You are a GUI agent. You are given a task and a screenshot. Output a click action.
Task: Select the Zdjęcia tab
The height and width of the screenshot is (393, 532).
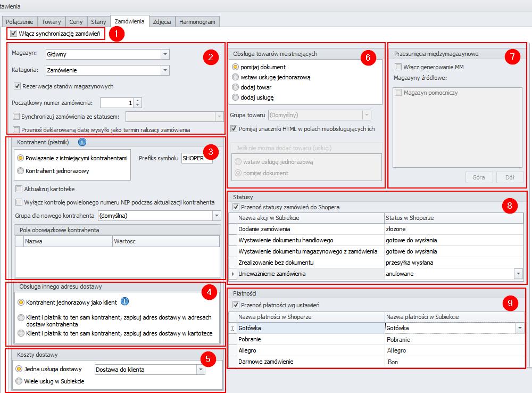pos(162,22)
